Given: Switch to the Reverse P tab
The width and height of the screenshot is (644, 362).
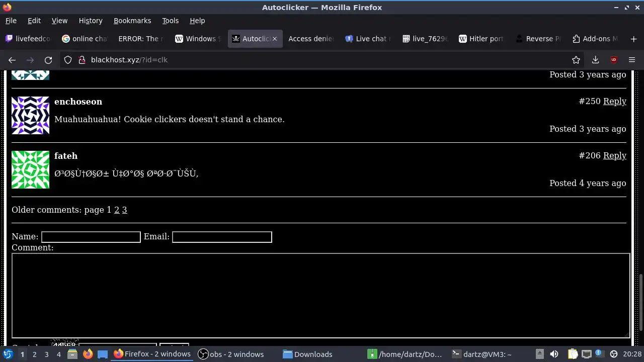Looking at the screenshot, I should (x=538, y=39).
